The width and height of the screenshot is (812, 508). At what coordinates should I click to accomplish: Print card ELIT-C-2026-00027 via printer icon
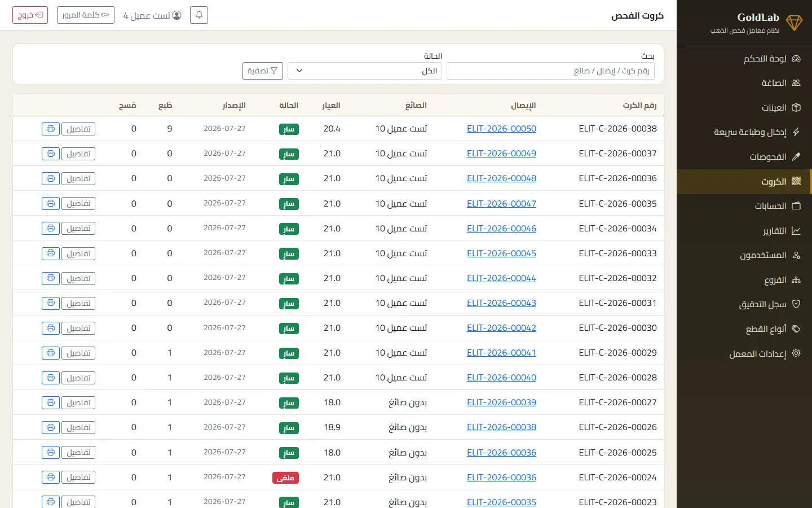click(51, 402)
